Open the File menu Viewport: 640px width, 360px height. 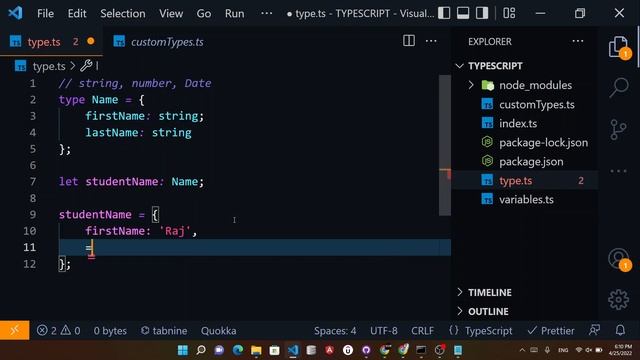coord(45,13)
